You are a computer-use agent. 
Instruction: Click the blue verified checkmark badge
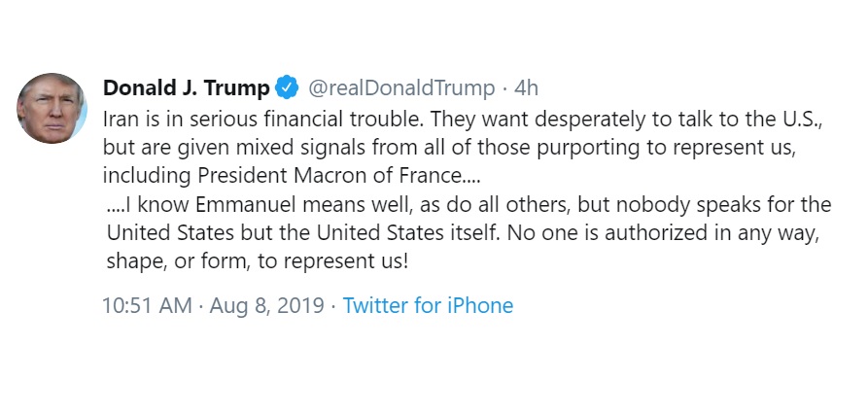(287, 88)
